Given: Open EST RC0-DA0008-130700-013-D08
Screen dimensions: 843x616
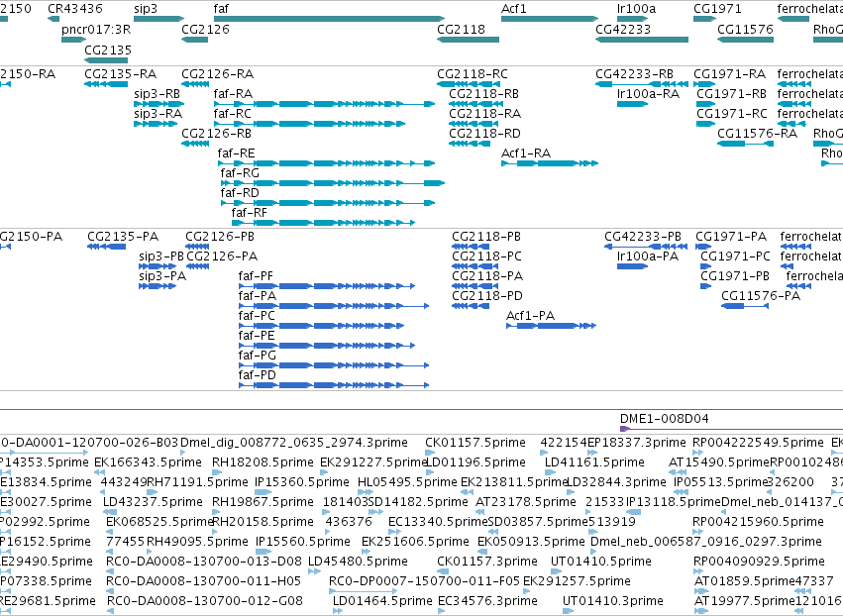Looking at the screenshot, I should 204,562.
